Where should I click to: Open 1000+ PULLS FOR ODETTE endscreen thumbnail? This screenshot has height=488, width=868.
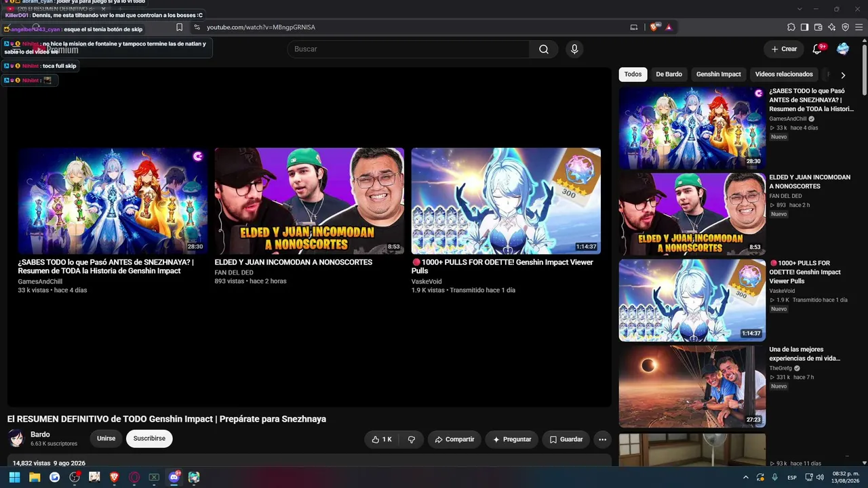coord(506,201)
